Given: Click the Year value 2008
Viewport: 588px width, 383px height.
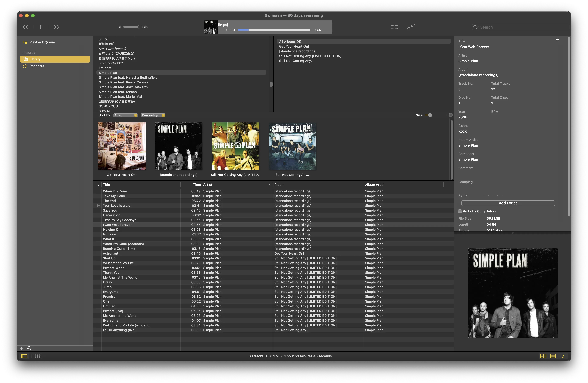Looking at the screenshot, I should pyautogui.click(x=463, y=117).
